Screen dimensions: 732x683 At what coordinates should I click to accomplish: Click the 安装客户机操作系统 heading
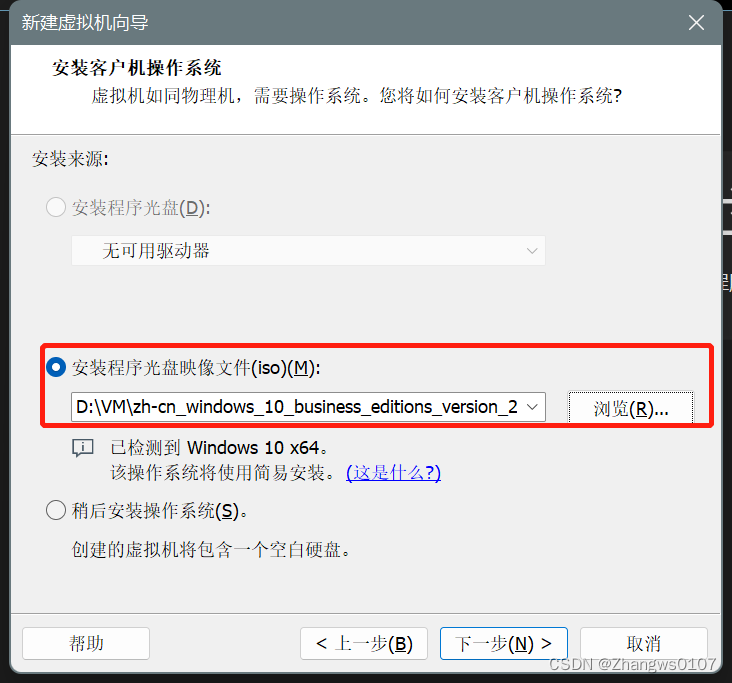pos(136,68)
